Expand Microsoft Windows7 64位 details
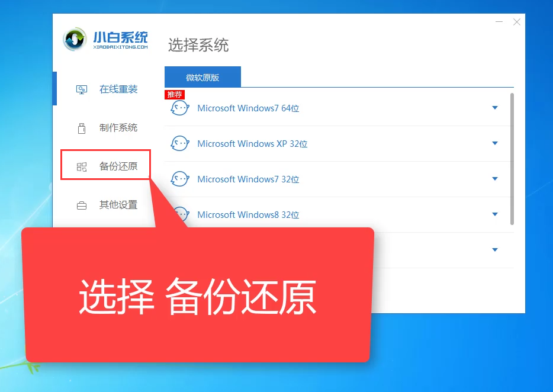Screen dimensions: 553x392 coord(495,108)
